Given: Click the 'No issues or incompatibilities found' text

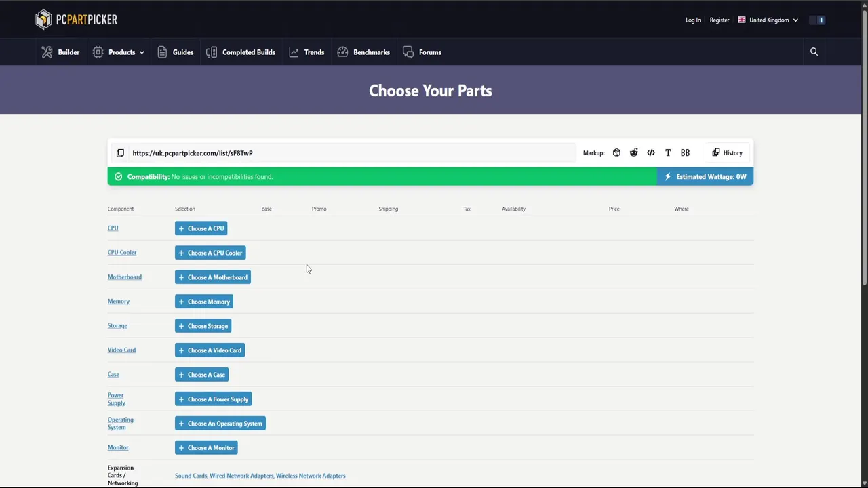Looking at the screenshot, I should 222,177.
